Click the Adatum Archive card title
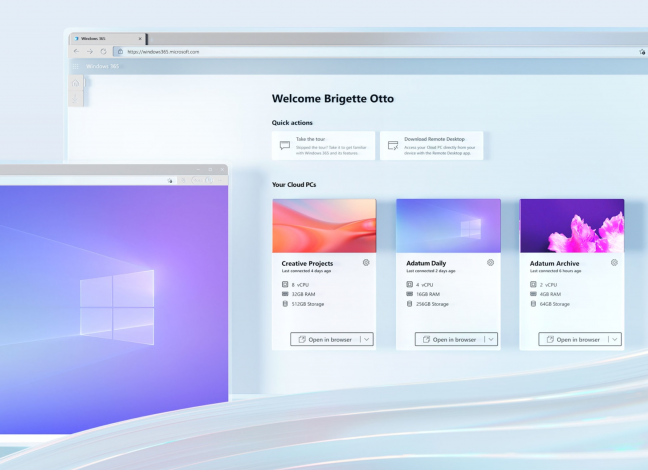648x470 pixels. coord(554,263)
